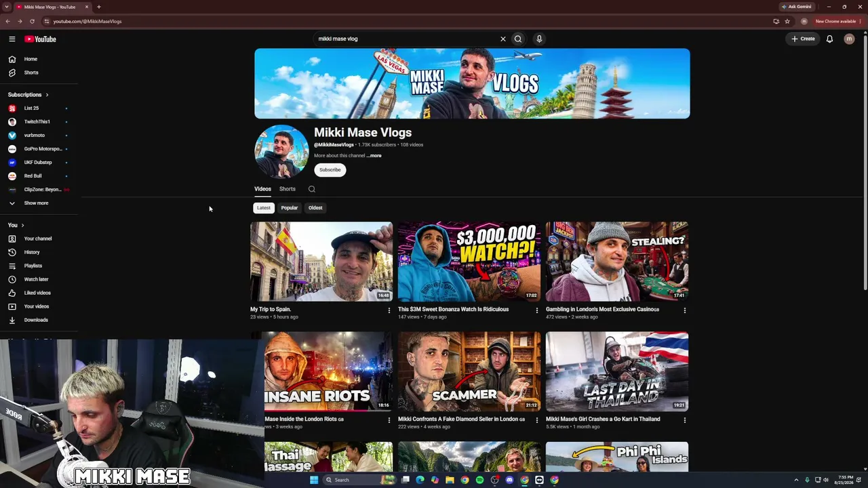The image size is (868, 488).
Task: Select the channel's Videos tab
Action: (262, 189)
